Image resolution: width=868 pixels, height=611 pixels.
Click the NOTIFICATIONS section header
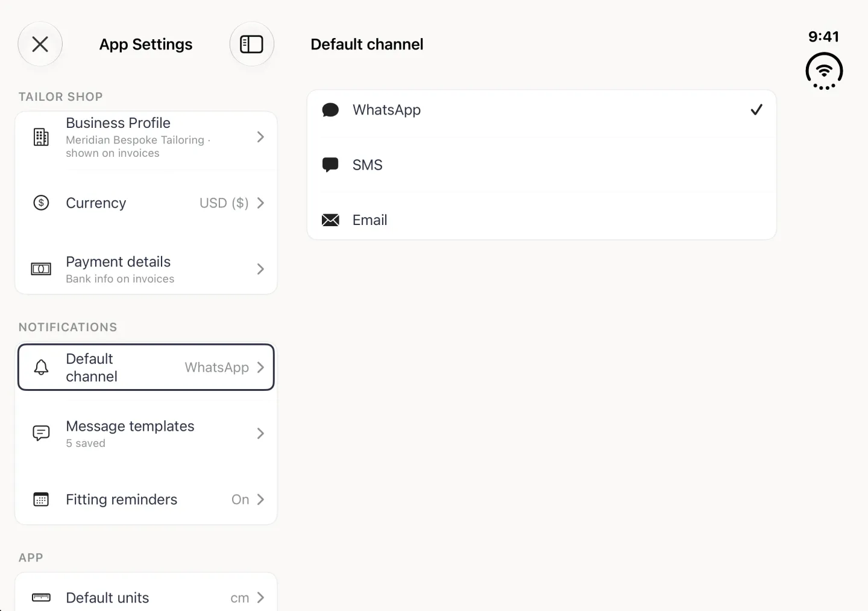[x=68, y=327]
